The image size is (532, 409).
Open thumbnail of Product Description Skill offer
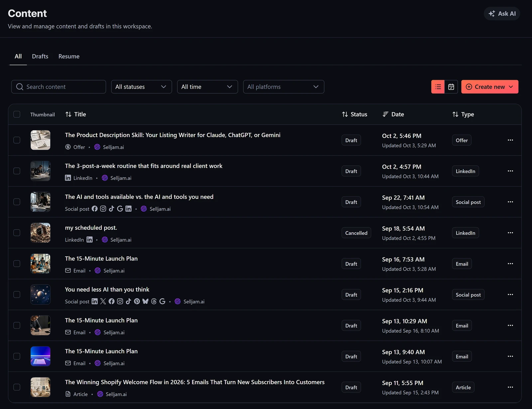[41, 140]
